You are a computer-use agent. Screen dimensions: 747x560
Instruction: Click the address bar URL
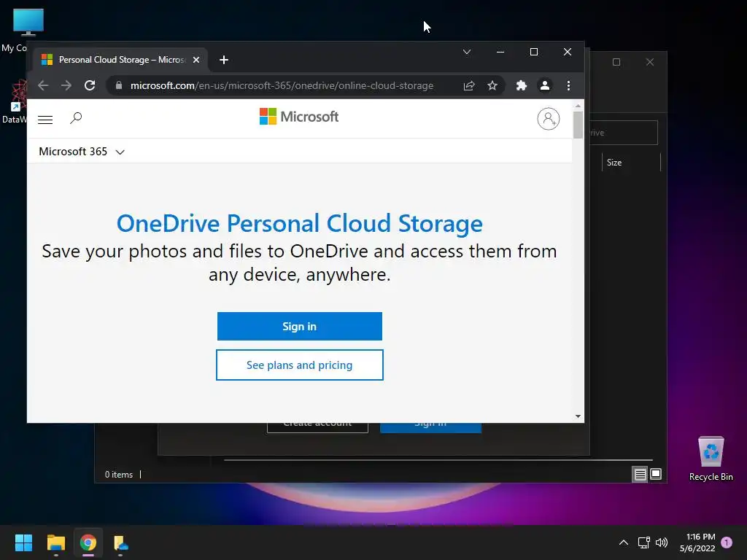point(282,86)
